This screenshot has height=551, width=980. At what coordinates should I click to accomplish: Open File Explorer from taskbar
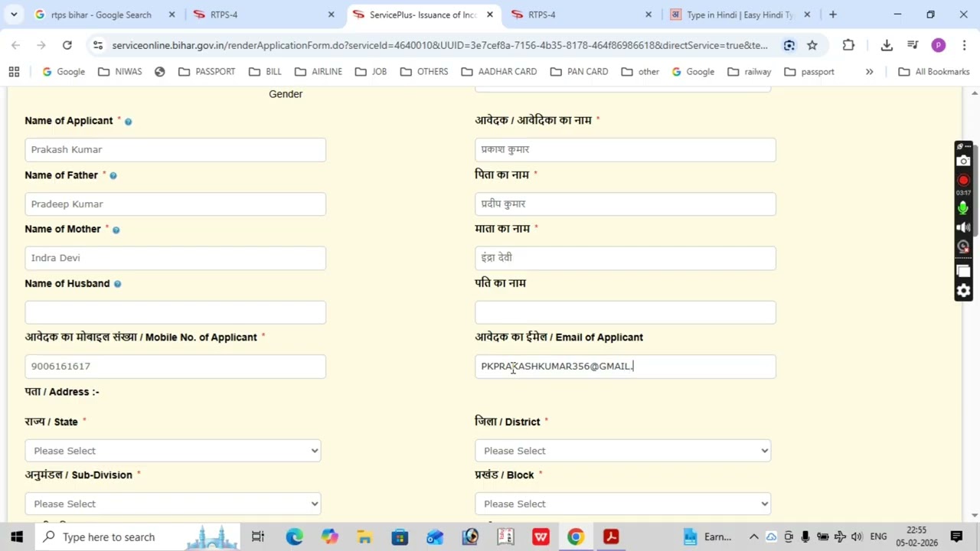[364, 537]
